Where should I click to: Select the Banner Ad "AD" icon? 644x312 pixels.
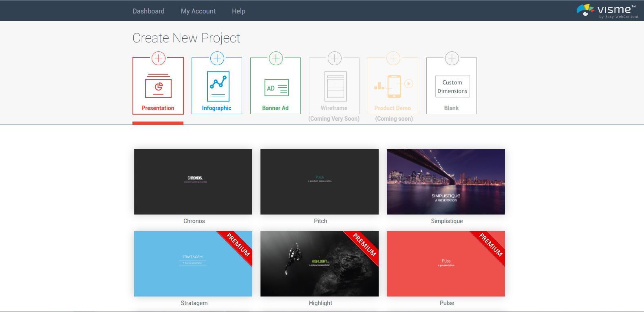[277, 88]
